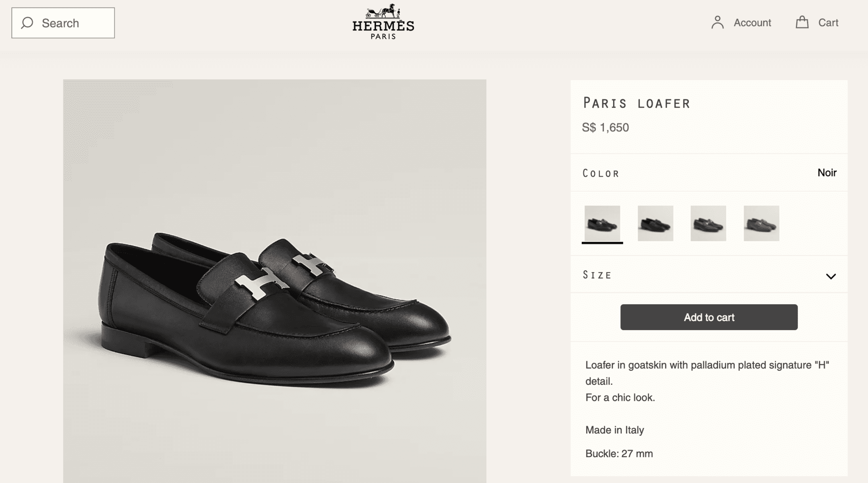Select the first Noir loafer color swatch
868x483 pixels.
pos(602,223)
